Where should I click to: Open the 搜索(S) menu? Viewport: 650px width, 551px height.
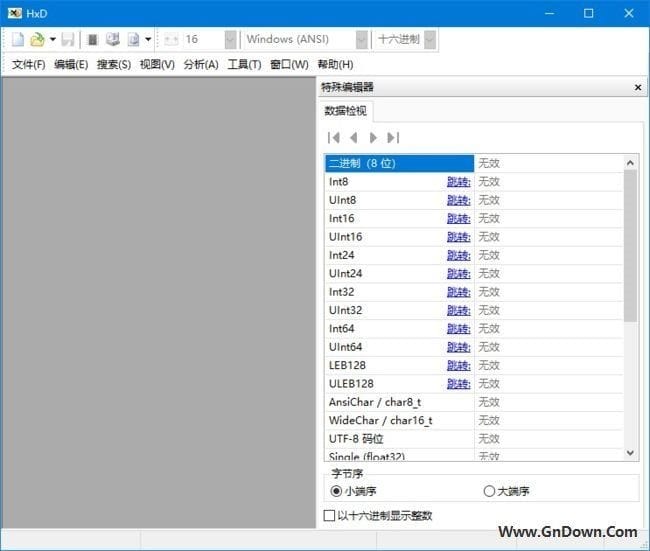(114, 65)
